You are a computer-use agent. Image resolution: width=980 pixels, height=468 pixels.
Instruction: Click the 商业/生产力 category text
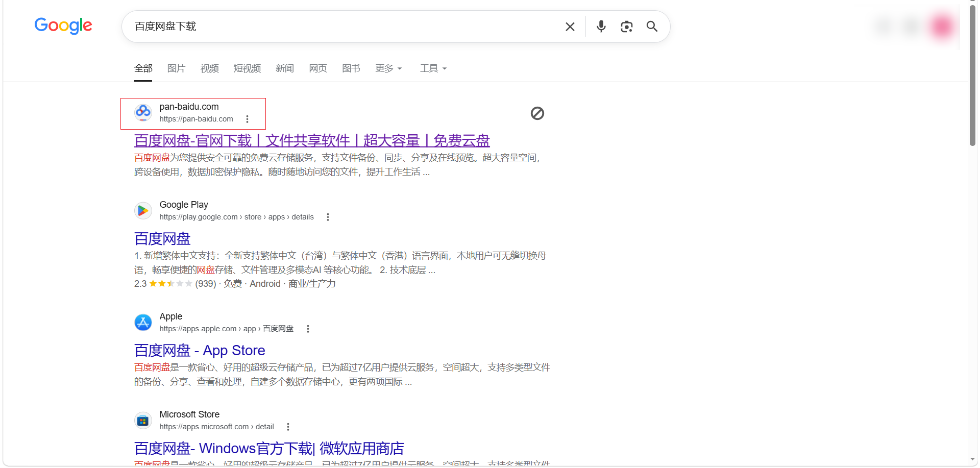pos(312,284)
